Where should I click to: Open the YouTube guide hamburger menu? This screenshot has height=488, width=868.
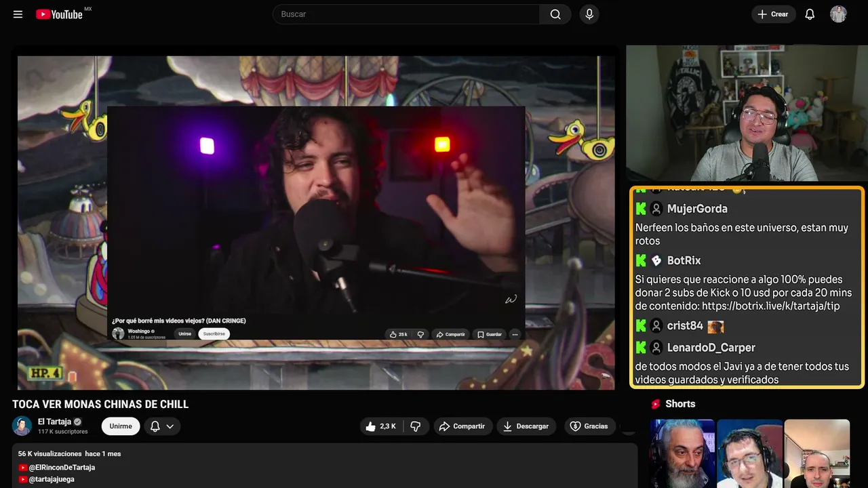coord(18,14)
